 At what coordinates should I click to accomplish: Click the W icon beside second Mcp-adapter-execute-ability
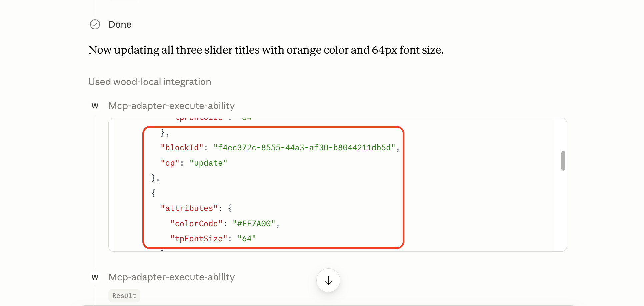(95, 277)
